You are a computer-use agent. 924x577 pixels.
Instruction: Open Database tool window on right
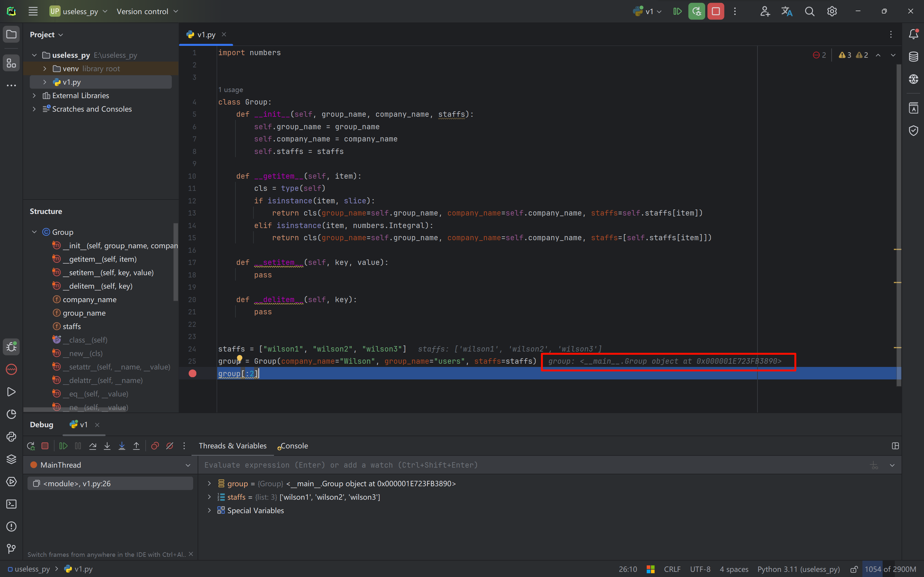(x=913, y=57)
